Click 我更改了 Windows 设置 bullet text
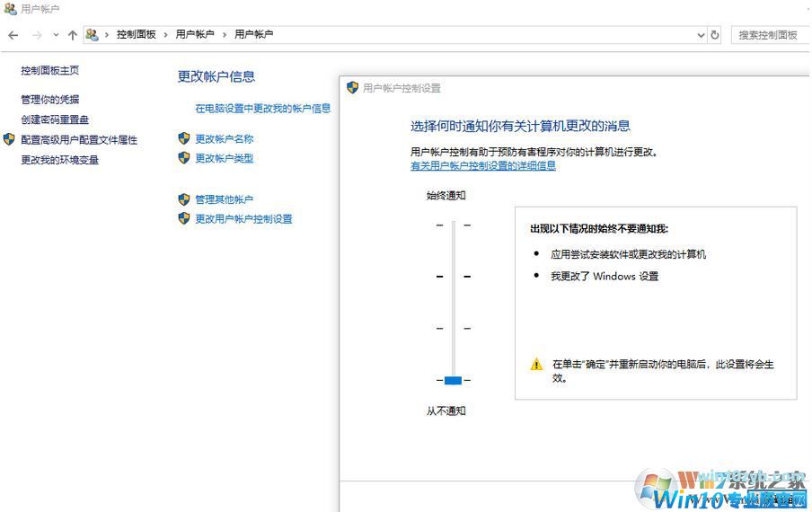 pos(605,277)
